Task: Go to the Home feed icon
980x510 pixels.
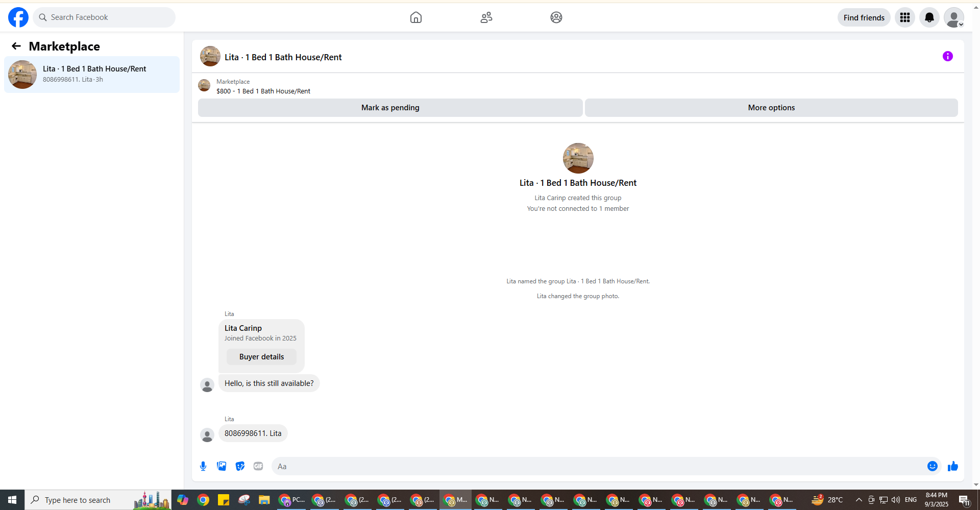Action: (416, 17)
